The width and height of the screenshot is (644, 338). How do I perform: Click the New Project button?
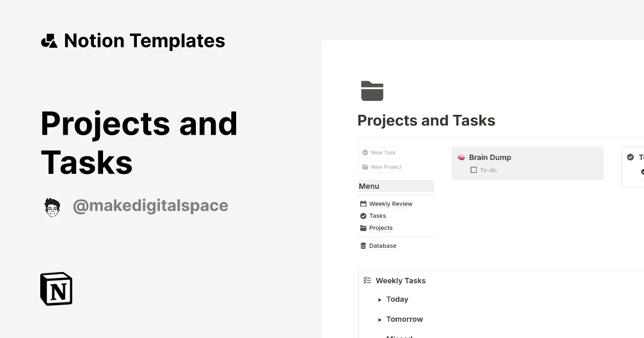pyautogui.click(x=382, y=167)
